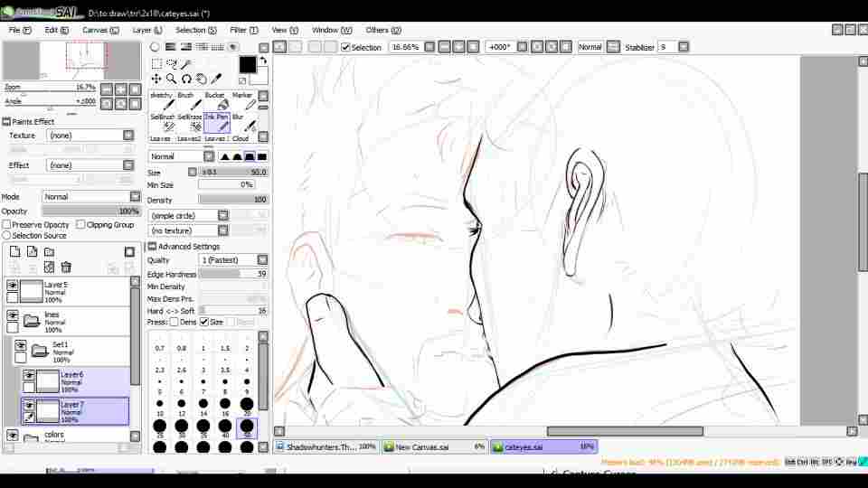The image size is (868, 488).
Task: Switch to the Shadowhunters document tab
Action: pos(326,447)
